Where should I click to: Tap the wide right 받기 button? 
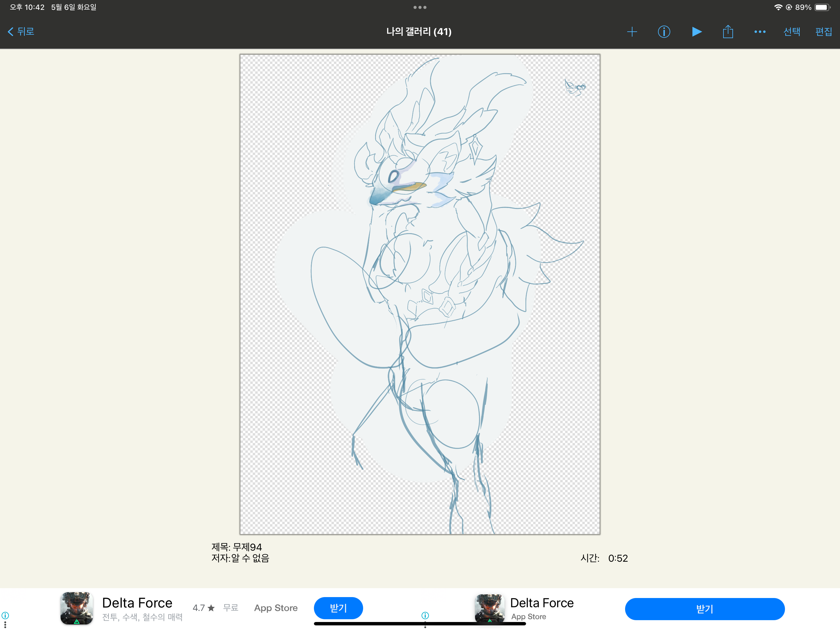704,609
